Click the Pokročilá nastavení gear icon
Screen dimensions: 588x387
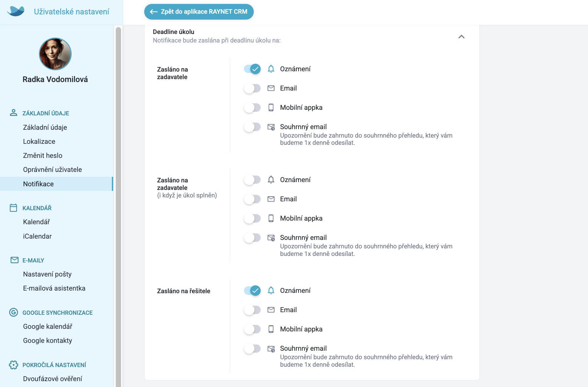13,365
